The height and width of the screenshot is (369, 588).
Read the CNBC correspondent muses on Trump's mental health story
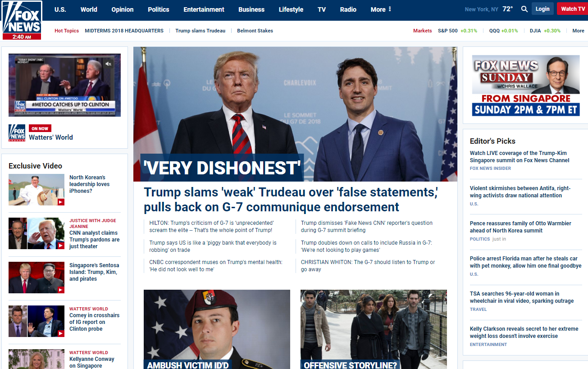[216, 266]
